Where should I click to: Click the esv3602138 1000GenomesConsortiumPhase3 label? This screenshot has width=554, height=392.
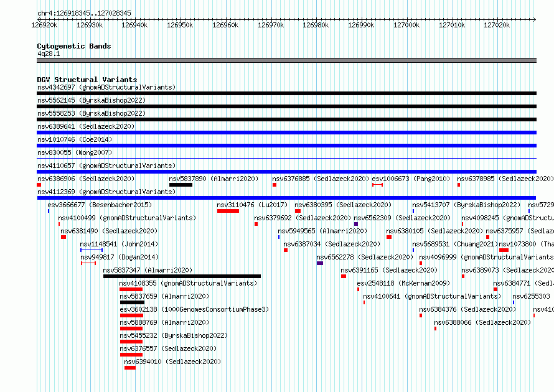tap(194, 309)
